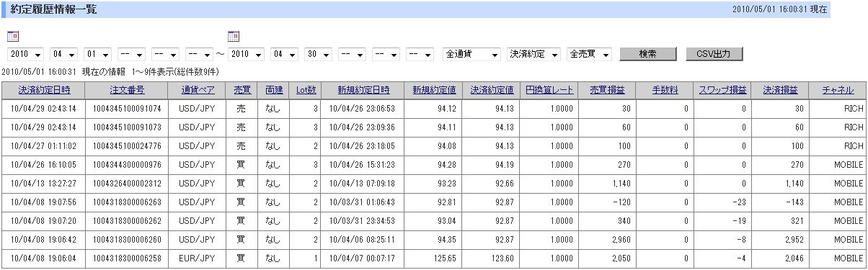868x270 pixels.
Task: Sort by チャネル column header
Action: [838, 90]
